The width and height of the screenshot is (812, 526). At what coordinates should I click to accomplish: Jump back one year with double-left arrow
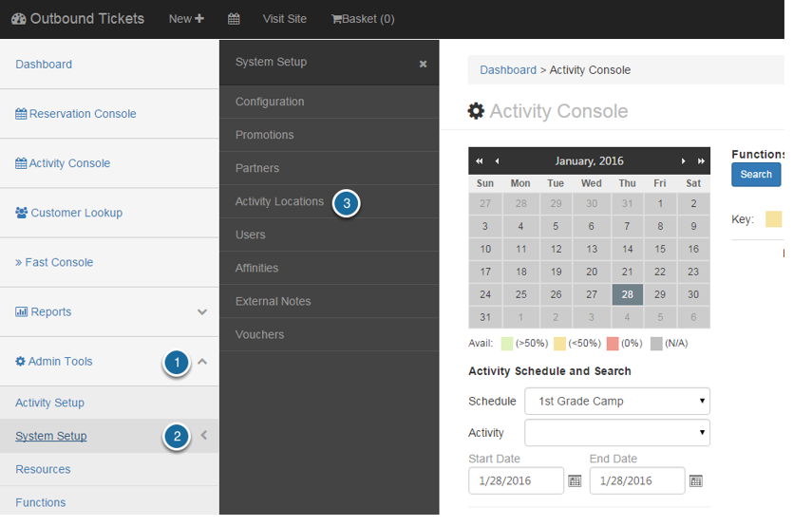[480, 161]
